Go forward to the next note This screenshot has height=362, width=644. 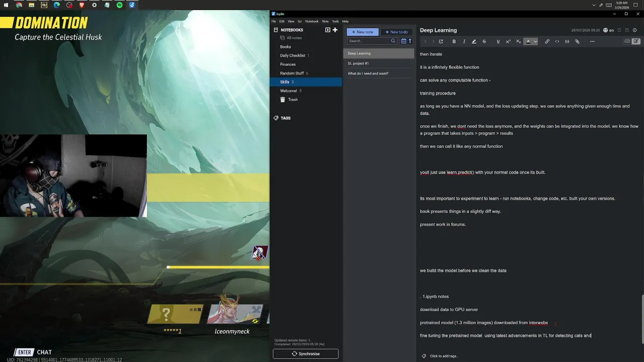click(x=433, y=41)
